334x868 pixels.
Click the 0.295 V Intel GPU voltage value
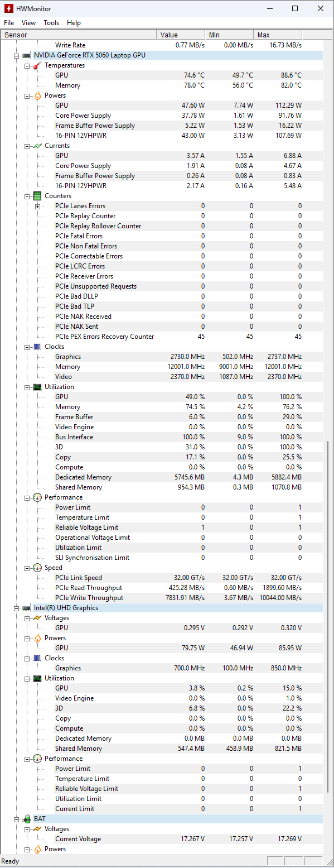click(194, 628)
